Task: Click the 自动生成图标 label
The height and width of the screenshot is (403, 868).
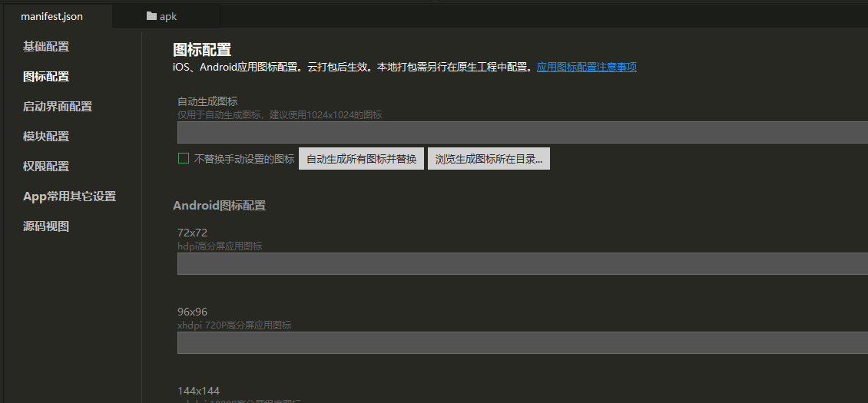Action: tap(207, 101)
